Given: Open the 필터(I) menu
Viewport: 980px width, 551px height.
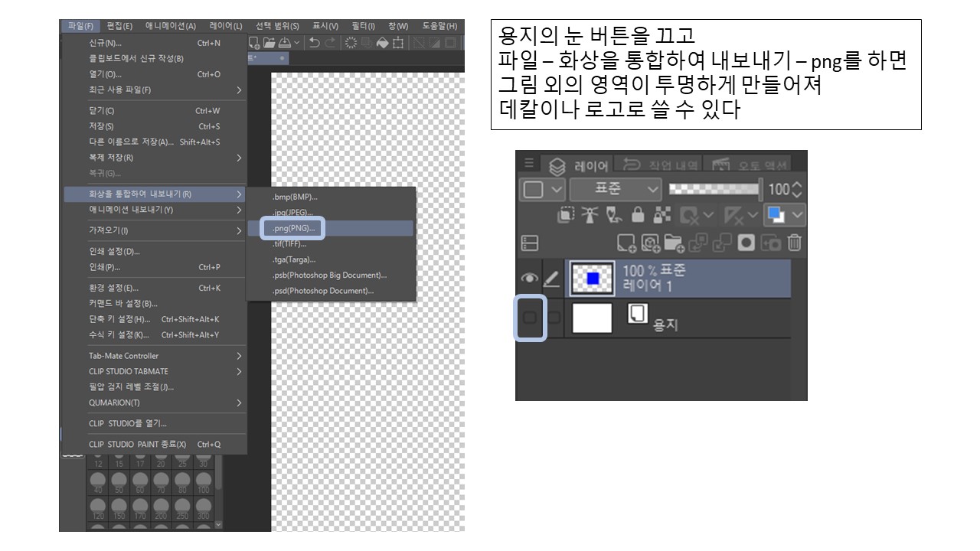Looking at the screenshot, I should (363, 25).
